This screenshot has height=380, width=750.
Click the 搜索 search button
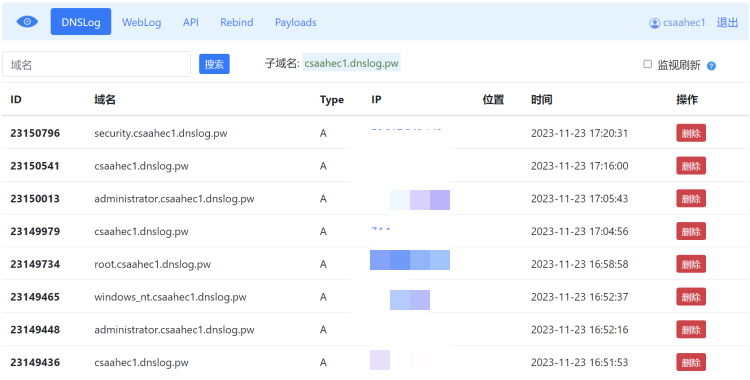click(214, 64)
